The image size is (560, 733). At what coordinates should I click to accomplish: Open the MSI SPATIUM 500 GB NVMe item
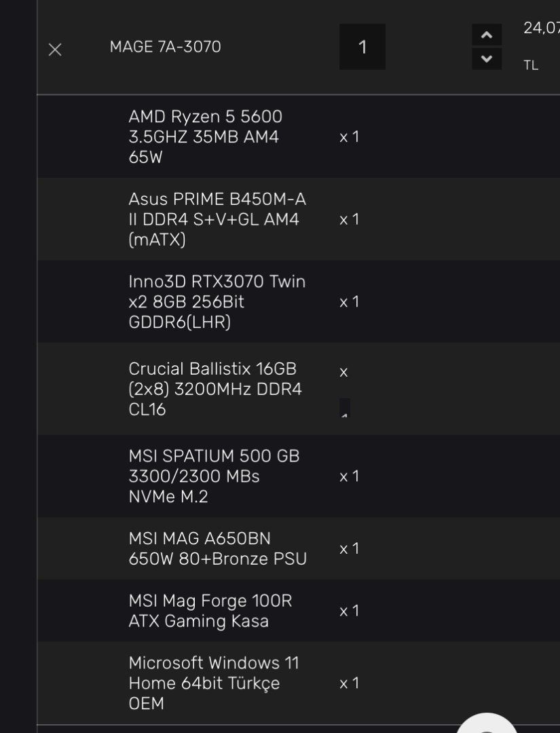[214, 476]
